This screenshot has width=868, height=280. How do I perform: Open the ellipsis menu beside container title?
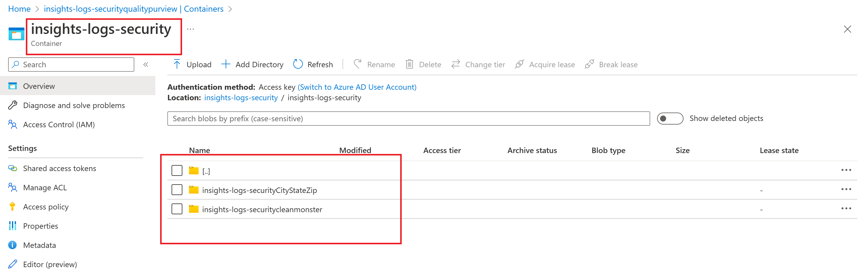point(190,29)
